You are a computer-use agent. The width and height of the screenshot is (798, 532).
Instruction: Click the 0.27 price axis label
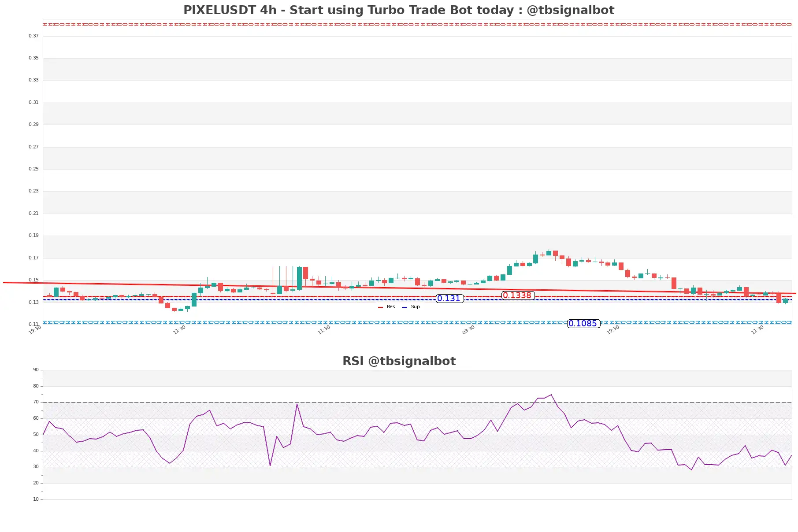click(x=33, y=147)
